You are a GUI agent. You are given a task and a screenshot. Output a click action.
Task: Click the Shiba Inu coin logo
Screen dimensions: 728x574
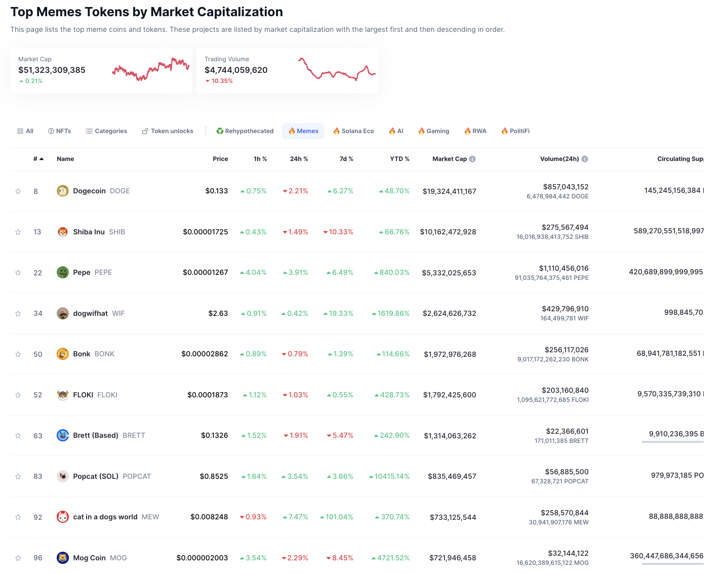(62, 232)
